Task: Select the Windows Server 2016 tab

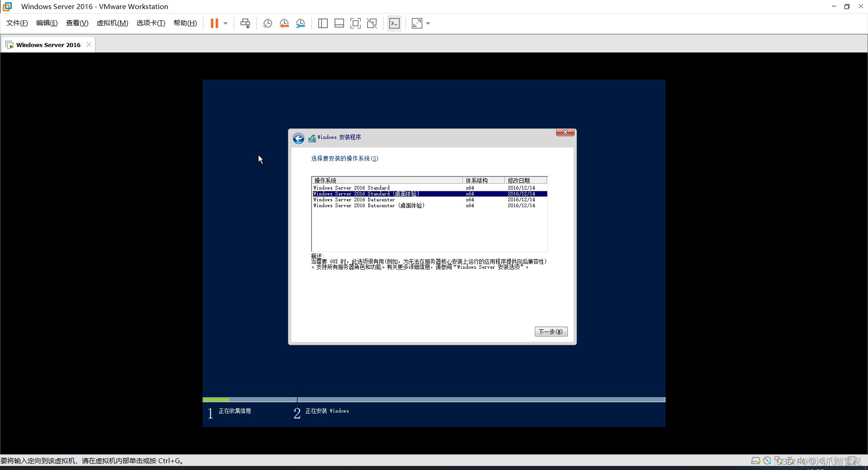Action: 48,45
